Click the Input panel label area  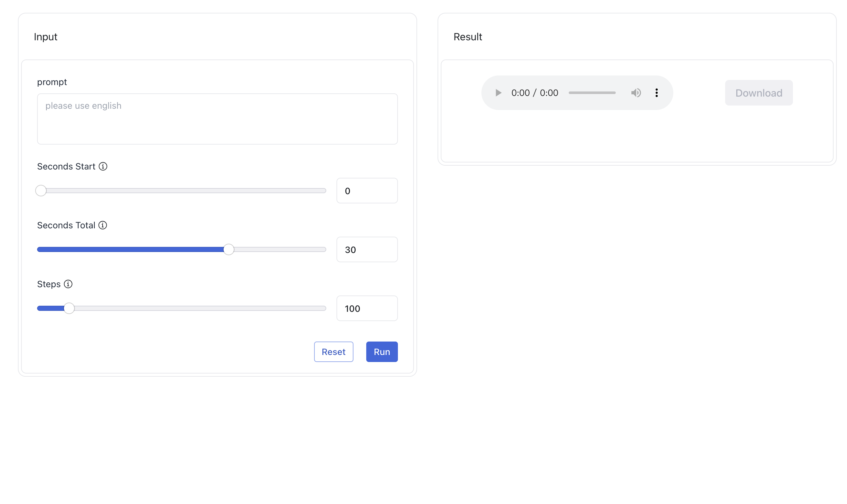(46, 36)
